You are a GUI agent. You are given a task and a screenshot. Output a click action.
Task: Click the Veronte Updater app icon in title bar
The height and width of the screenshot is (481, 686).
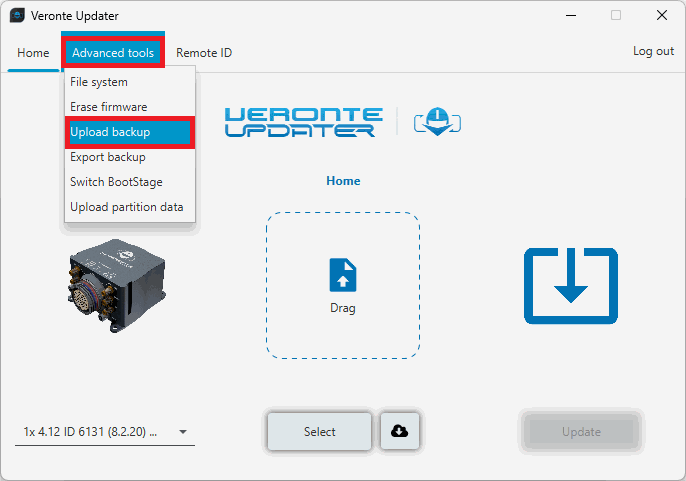point(17,16)
